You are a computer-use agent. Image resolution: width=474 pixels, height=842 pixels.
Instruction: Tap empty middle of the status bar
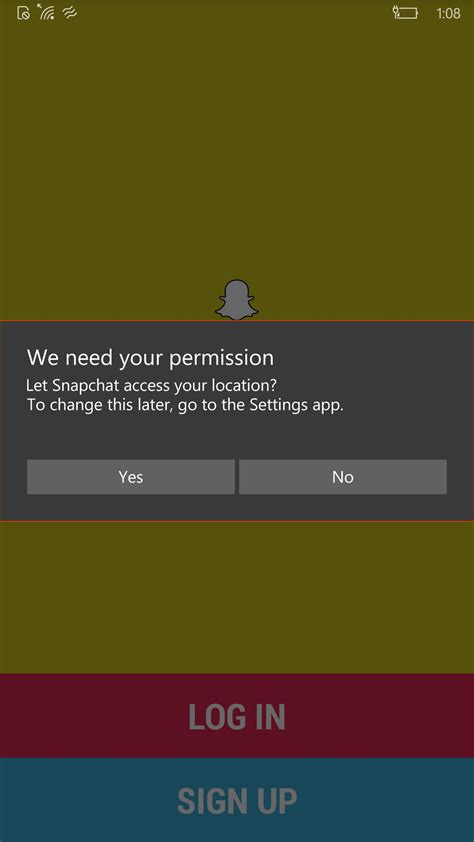coord(236,13)
